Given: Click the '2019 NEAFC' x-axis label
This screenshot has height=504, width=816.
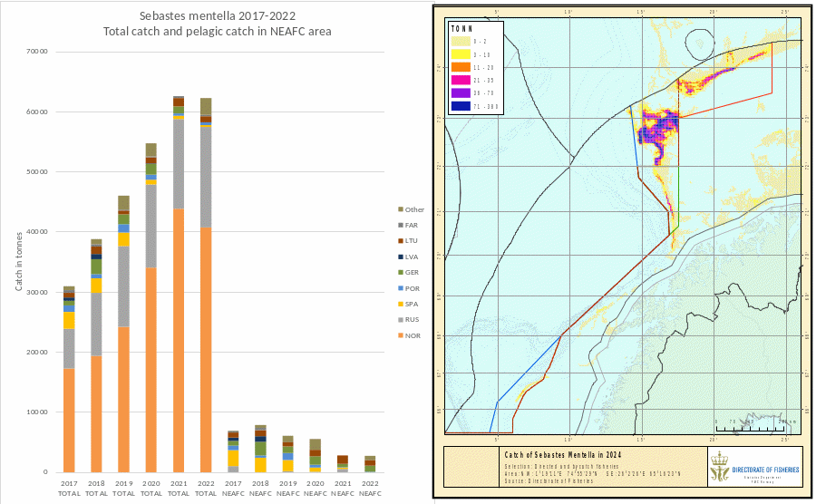Looking at the screenshot, I should (x=287, y=489).
